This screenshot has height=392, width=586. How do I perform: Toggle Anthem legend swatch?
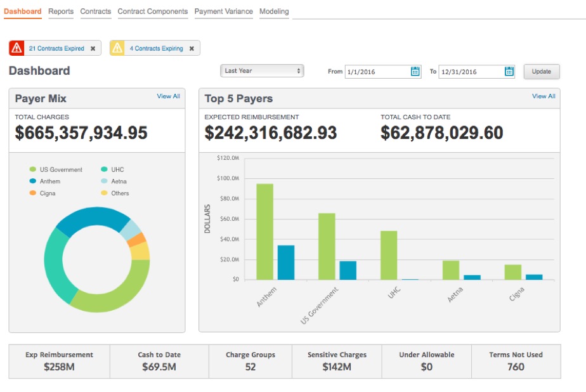32,181
